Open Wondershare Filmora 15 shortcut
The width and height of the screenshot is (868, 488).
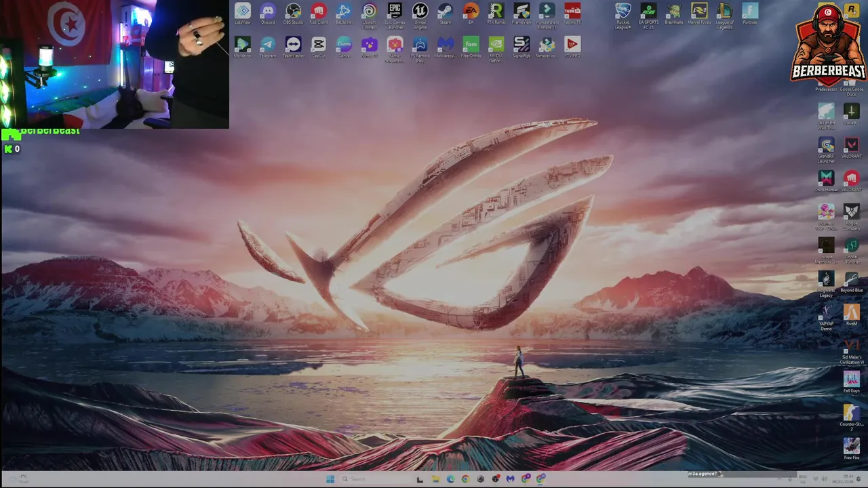(x=547, y=16)
